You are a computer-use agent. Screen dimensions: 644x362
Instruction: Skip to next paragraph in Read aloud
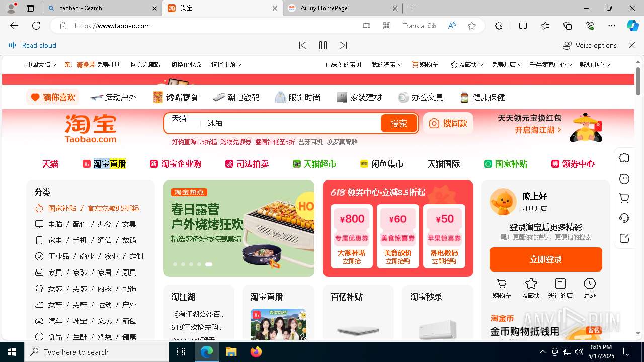(343, 45)
